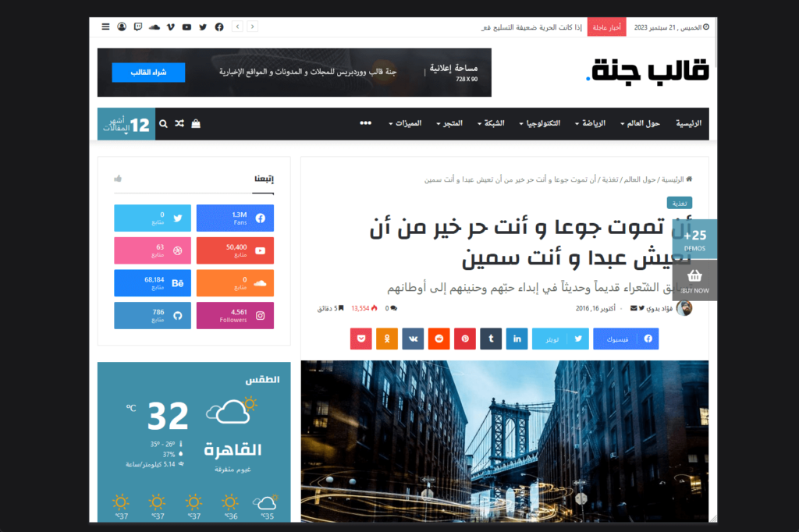Image resolution: width=799 pixels, height=532 pixels.
Task: Share on Twitter via تويتر button
Action: [x=560, y=339]
